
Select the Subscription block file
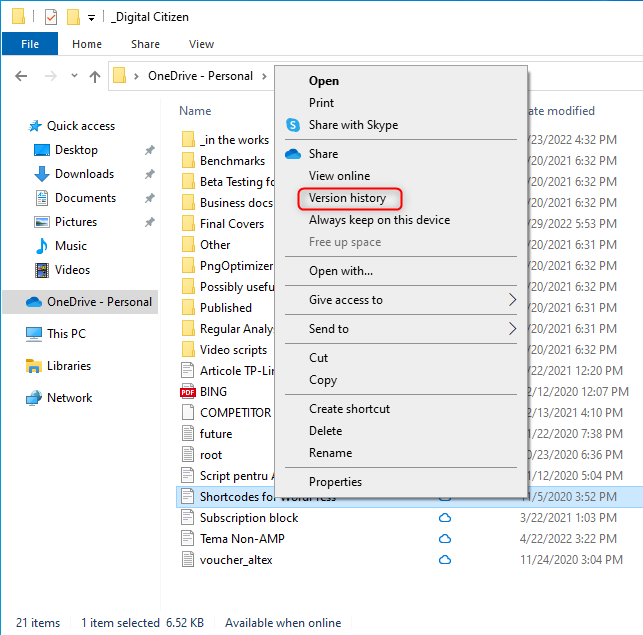[x=239, y=518]
